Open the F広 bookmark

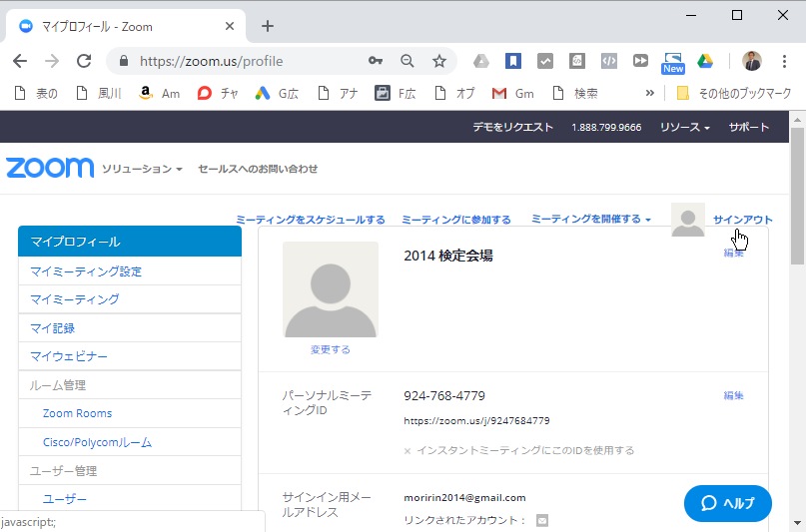point(396,93)
